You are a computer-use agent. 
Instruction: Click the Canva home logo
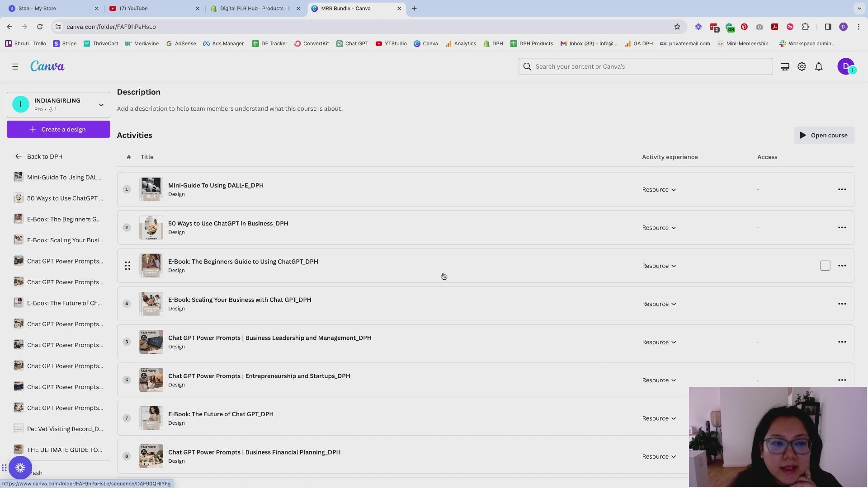47,66
